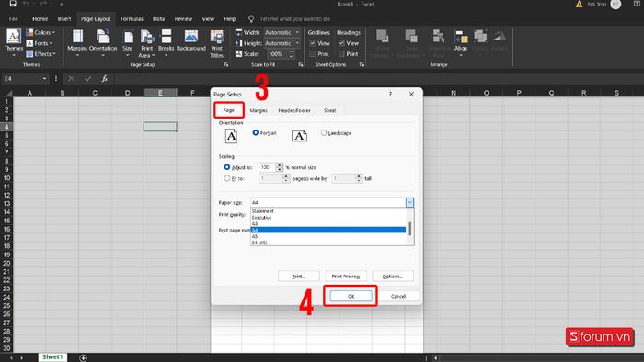The image size is (644, 362).
Task: Click the Print Preview button
Action: point(346,277)
